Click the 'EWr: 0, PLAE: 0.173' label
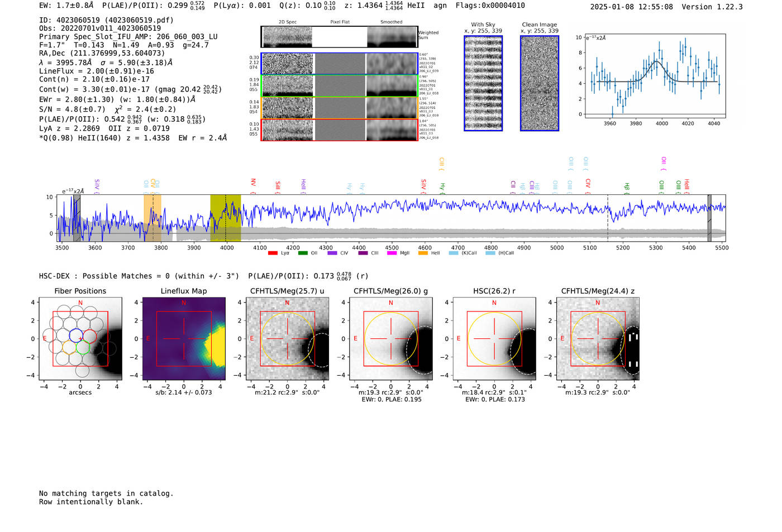The height and width of the screenshot is (532, 782). click(494, 400)
